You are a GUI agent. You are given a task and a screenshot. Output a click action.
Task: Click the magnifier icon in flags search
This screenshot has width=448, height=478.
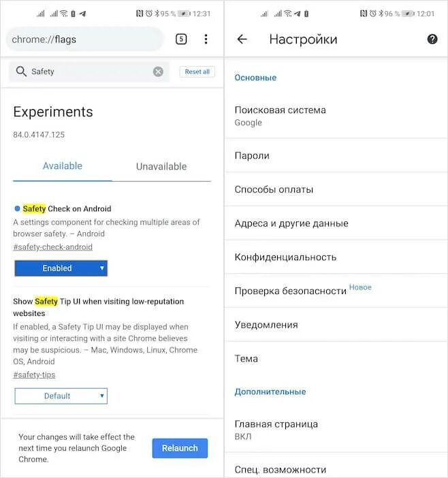click(20, 71)
